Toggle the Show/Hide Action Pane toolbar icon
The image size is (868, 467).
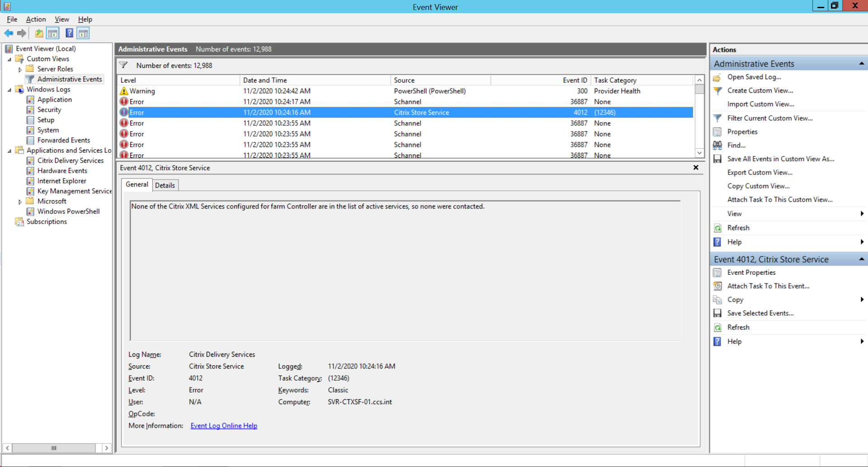point(83,33)
